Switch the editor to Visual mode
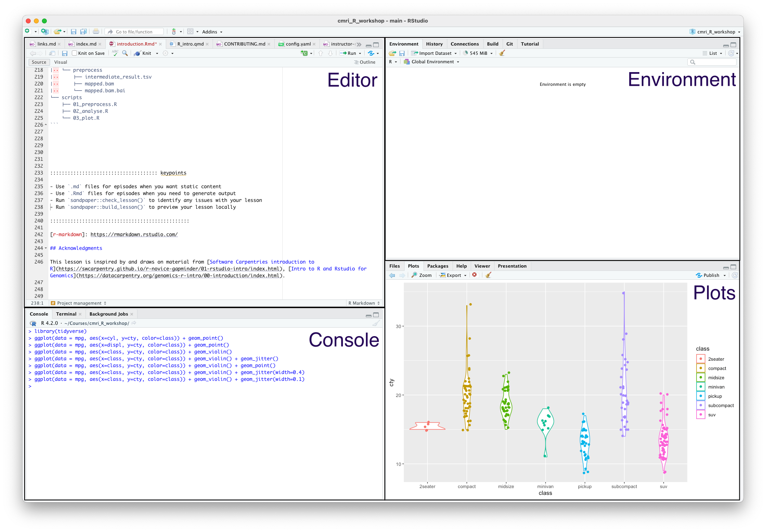 [61, 62]
